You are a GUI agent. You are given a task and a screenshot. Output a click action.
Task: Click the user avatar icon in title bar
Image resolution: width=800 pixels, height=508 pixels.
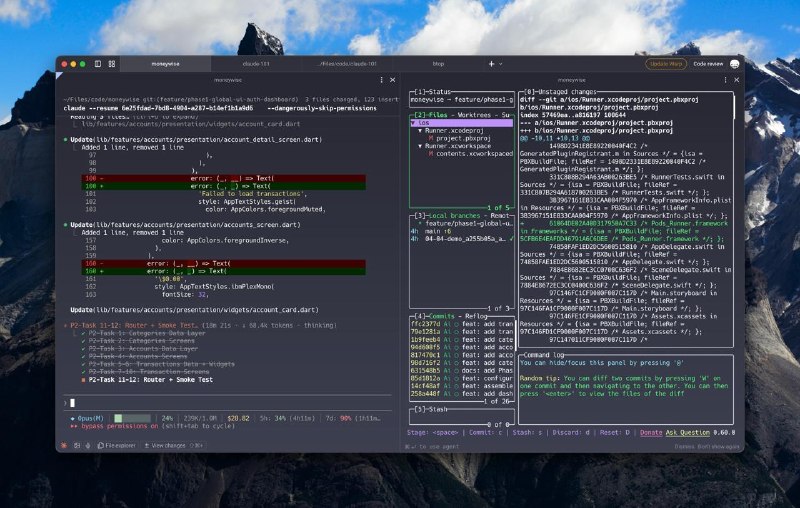[735, 63]
